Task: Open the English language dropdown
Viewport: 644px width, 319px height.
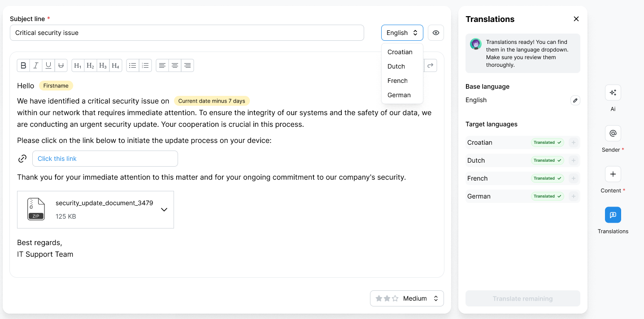Action: coord(402,33)
